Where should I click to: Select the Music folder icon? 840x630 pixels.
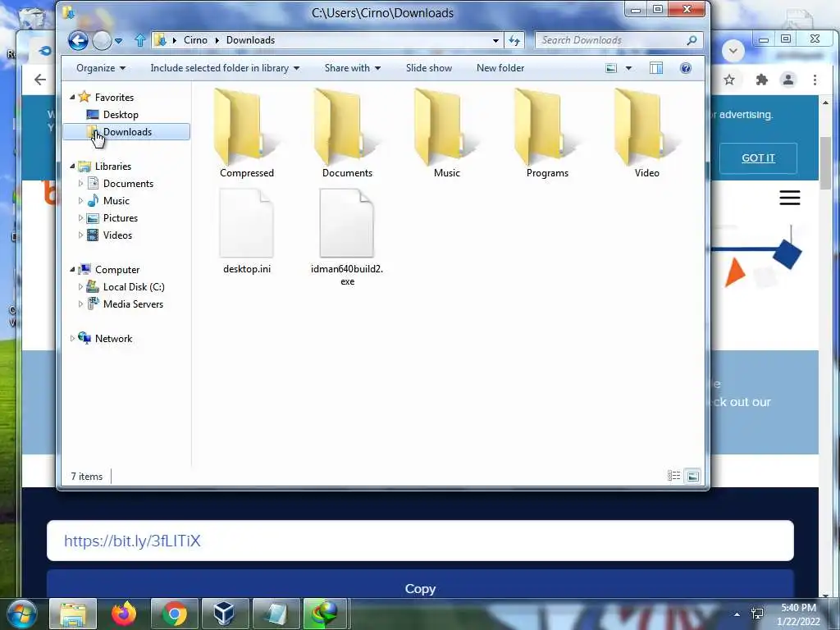(447, 129)
